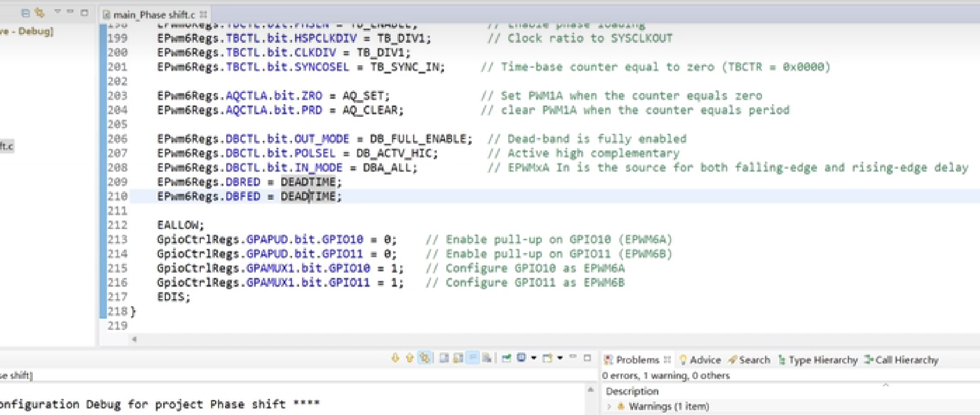Select the Warnings (1 item) entry
The image size is (980, 415).
pyautogui.click(x=668, y=406)
